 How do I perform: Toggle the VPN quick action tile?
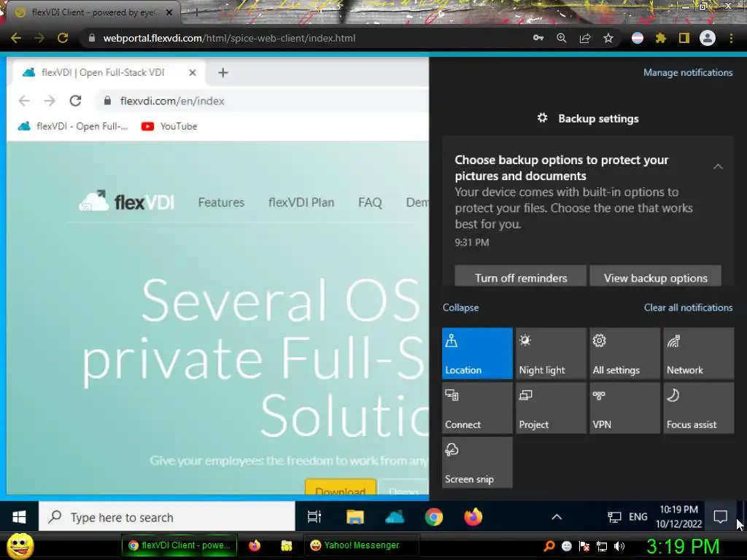[x=624, y=408]
